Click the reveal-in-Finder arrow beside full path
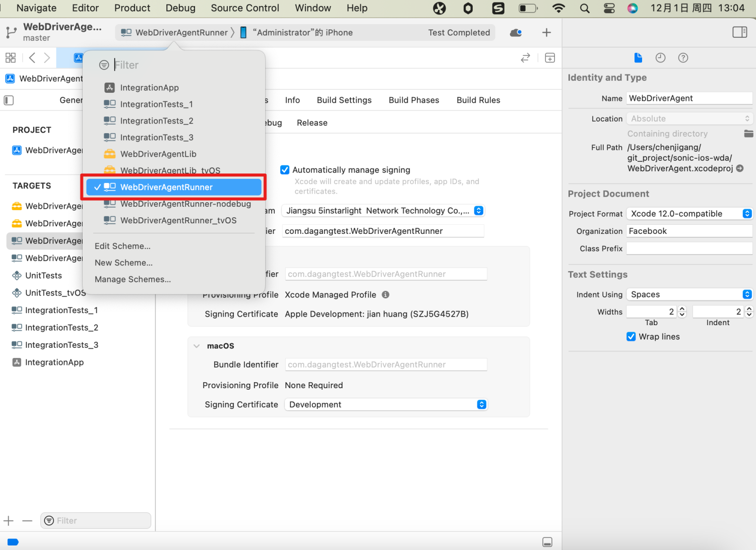The width and height of the screenshot is (756, 550). click(740, 168)
